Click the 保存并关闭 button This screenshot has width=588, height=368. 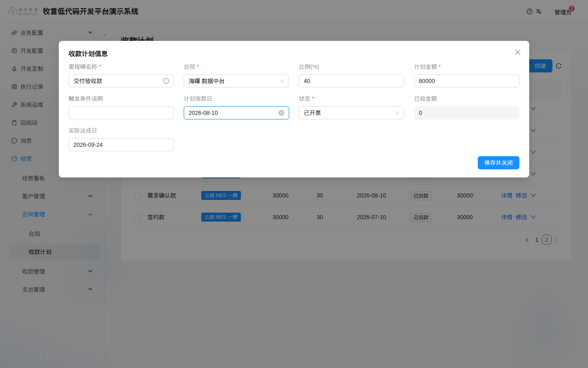(499, 163)
